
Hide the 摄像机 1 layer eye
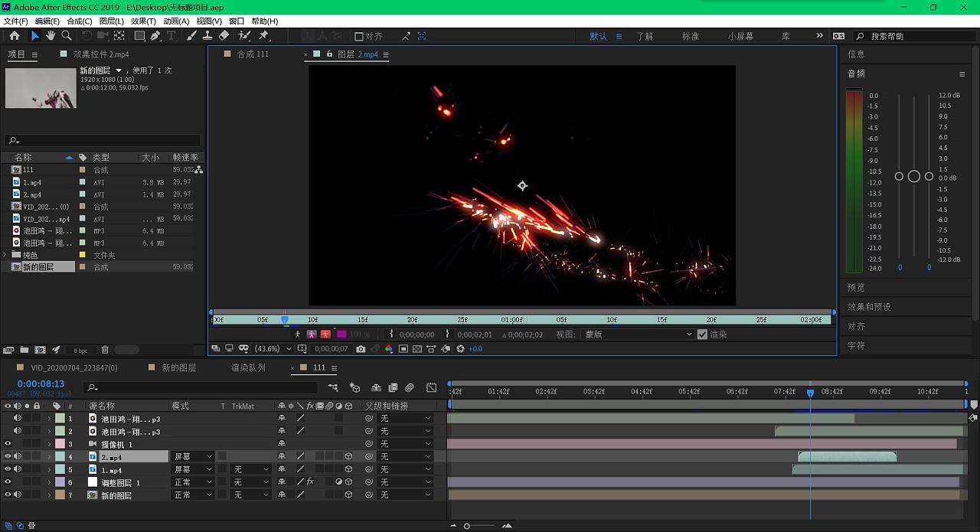8,444
